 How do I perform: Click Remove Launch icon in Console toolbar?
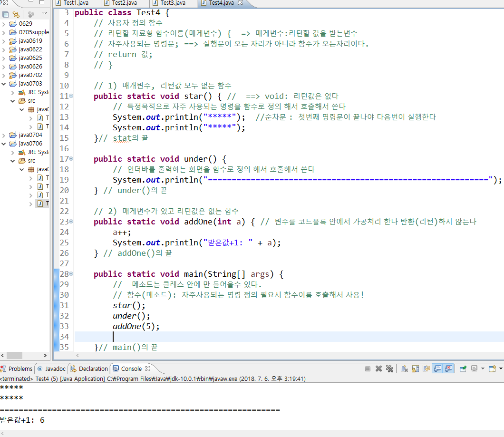tap(378, 369)
